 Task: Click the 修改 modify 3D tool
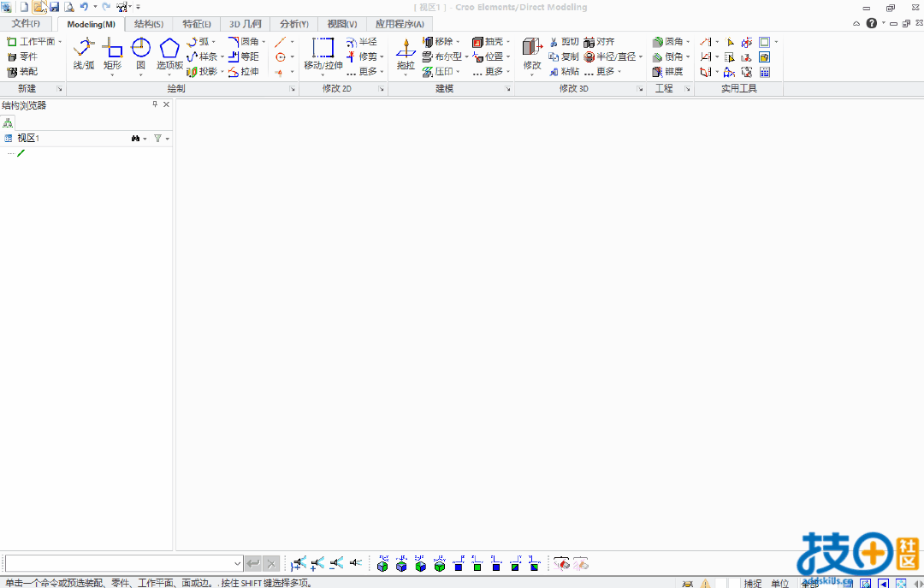[532, 54]
